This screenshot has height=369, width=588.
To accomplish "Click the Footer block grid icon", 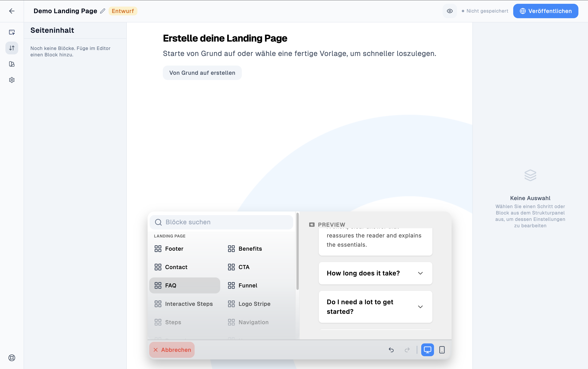I will pos(158,249).
